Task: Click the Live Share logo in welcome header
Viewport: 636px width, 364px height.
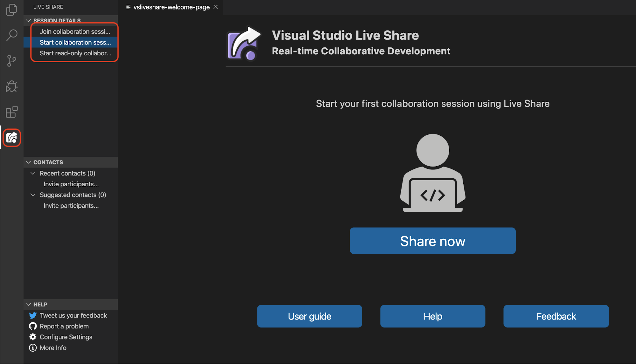Action: [x=244, y=44]
